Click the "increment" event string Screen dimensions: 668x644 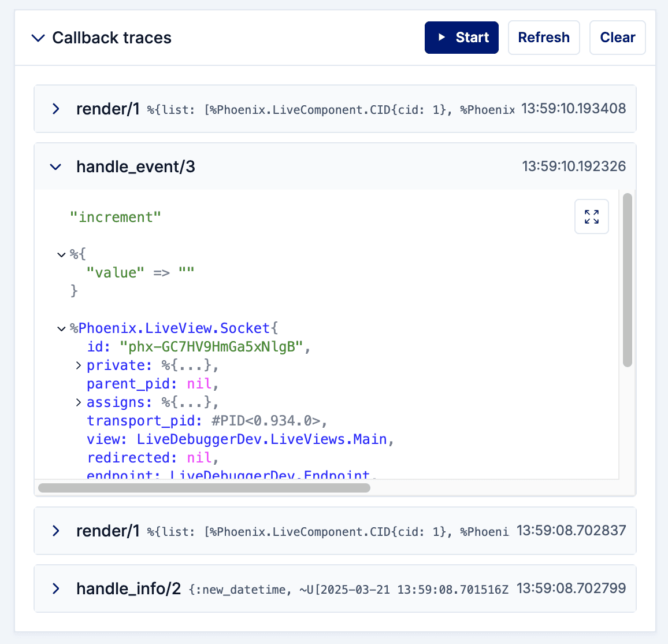116,217
